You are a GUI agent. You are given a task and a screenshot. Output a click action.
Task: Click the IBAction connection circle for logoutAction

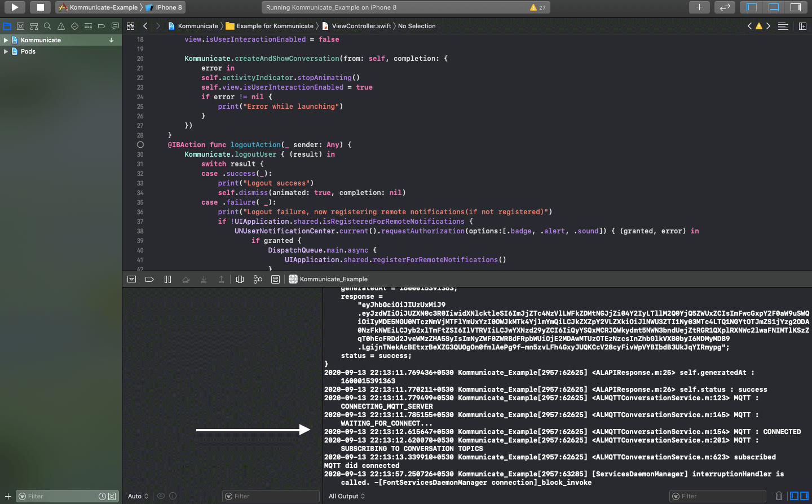click(140, 145)
